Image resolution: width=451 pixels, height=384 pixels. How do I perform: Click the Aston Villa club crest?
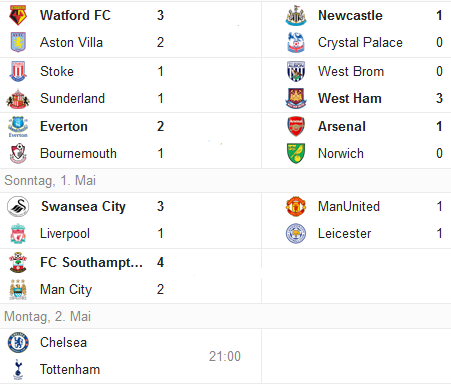[18, 42]
